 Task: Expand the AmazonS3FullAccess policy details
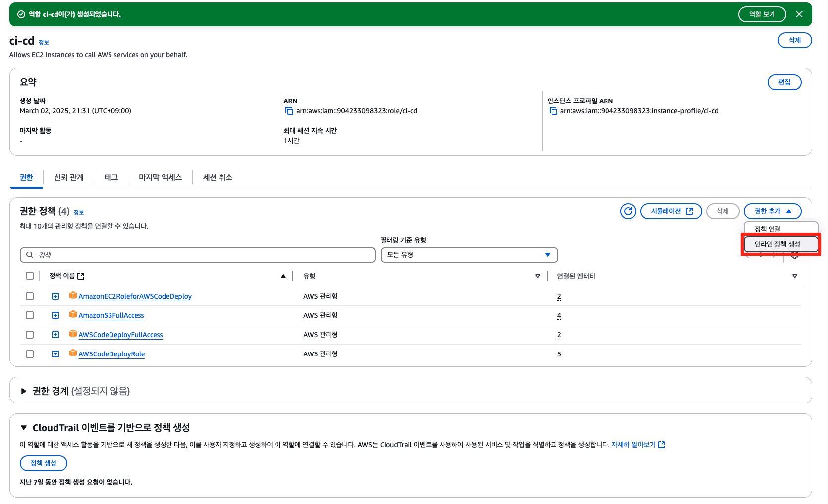pos(55,315)
